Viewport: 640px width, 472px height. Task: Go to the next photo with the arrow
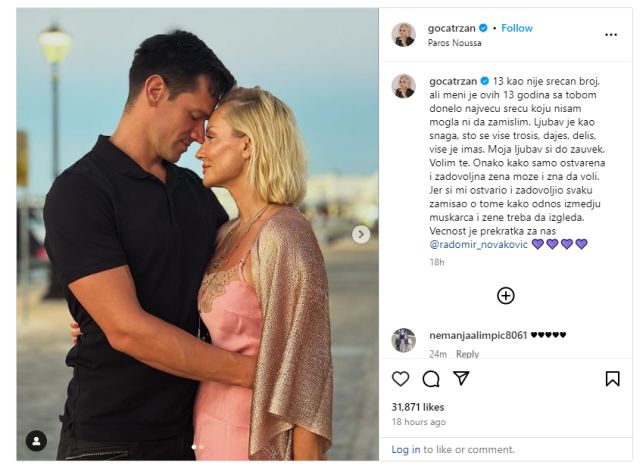click(361, 234)
